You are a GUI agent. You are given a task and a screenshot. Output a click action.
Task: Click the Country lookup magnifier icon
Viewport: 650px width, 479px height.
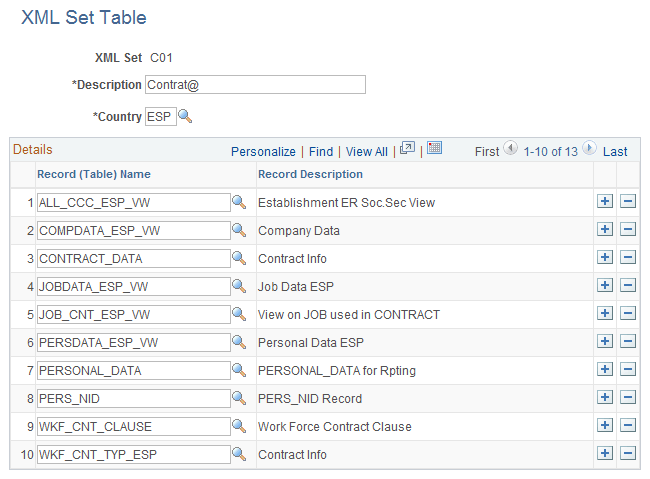click(185, 117)
